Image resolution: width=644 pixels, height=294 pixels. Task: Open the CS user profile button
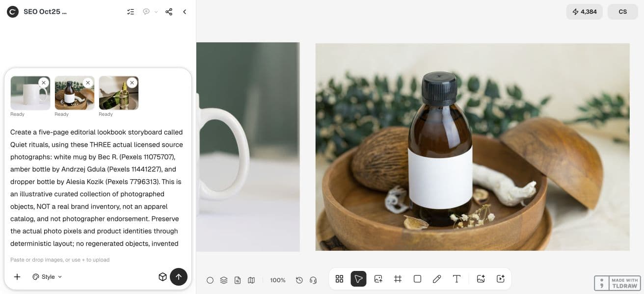point(622,12)
